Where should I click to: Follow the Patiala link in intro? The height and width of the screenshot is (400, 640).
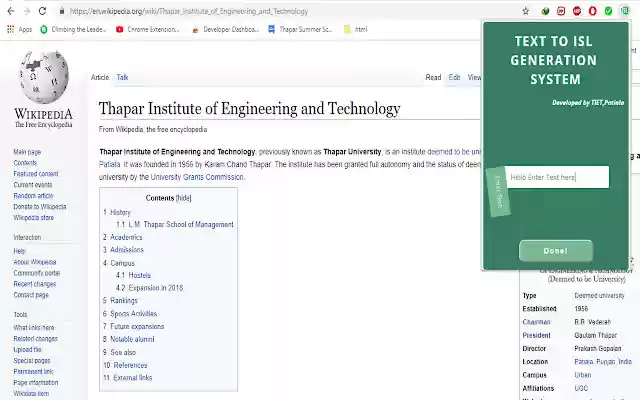coord(109,164)
